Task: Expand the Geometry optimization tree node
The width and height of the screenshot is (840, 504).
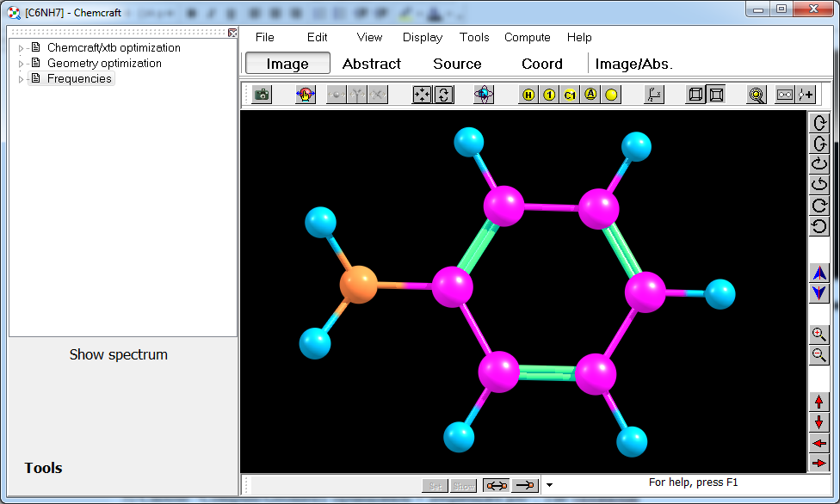Action: pos(22,64)
